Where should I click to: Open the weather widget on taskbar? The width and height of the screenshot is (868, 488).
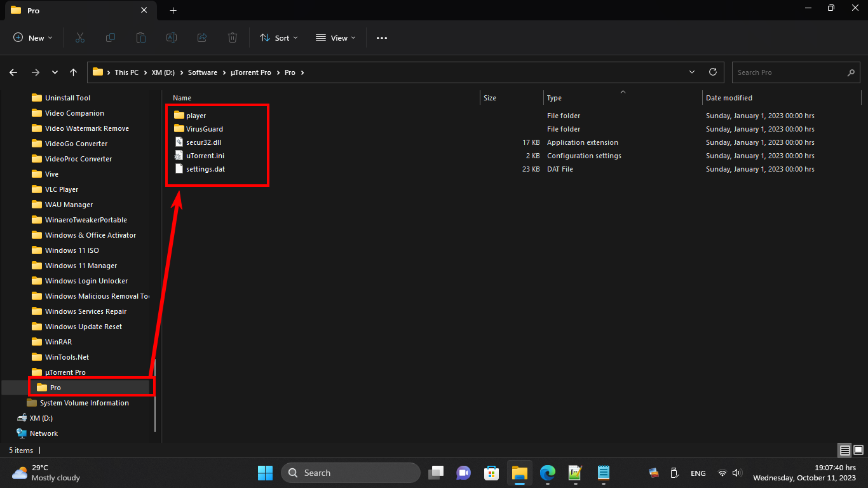[46, 473]
